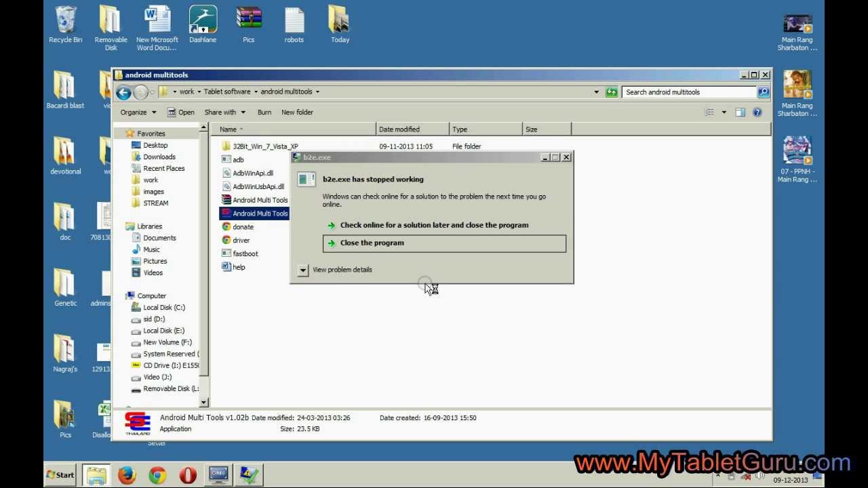Open Documents library in sidebar
Screen dimensions: 868x488
click(159, 239)
